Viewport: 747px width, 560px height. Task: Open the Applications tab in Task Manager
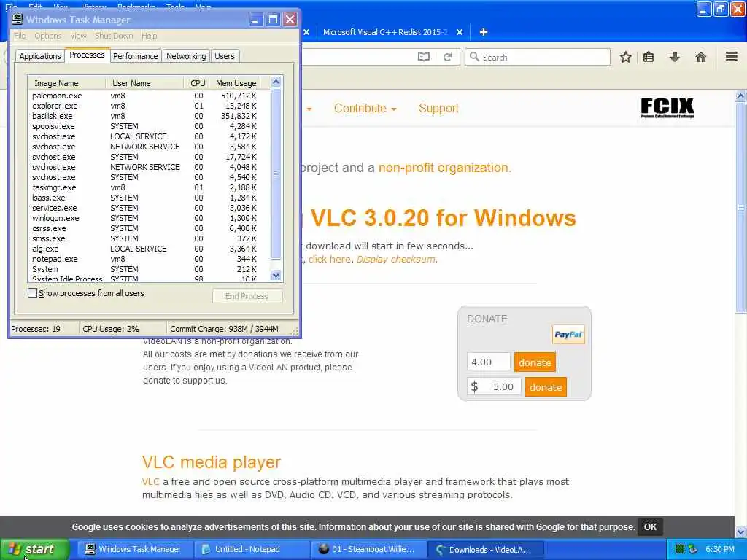tap(40, 56)
